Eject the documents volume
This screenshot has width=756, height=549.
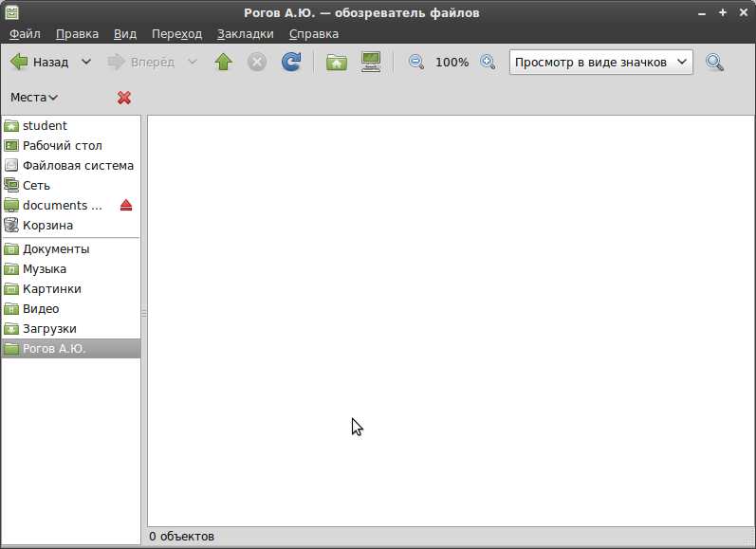pyautogui.click(x=126, y=206)
